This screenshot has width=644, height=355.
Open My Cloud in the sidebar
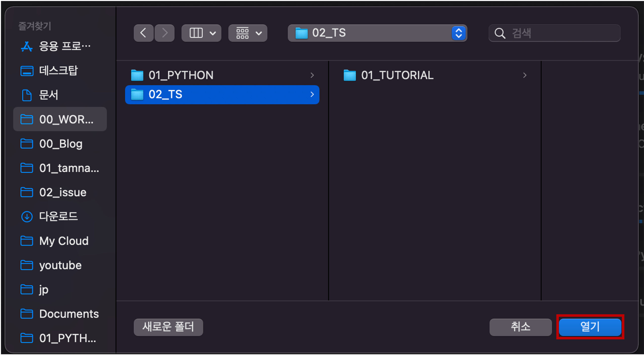click(64, 241)
